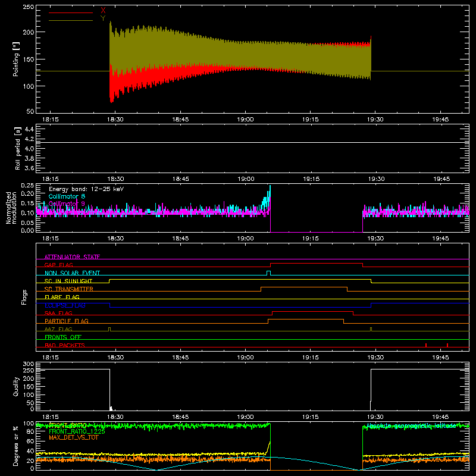Click the '0.25' tick on modulation axis
Screen dimensions: 476x476
[x=27, y=186]
